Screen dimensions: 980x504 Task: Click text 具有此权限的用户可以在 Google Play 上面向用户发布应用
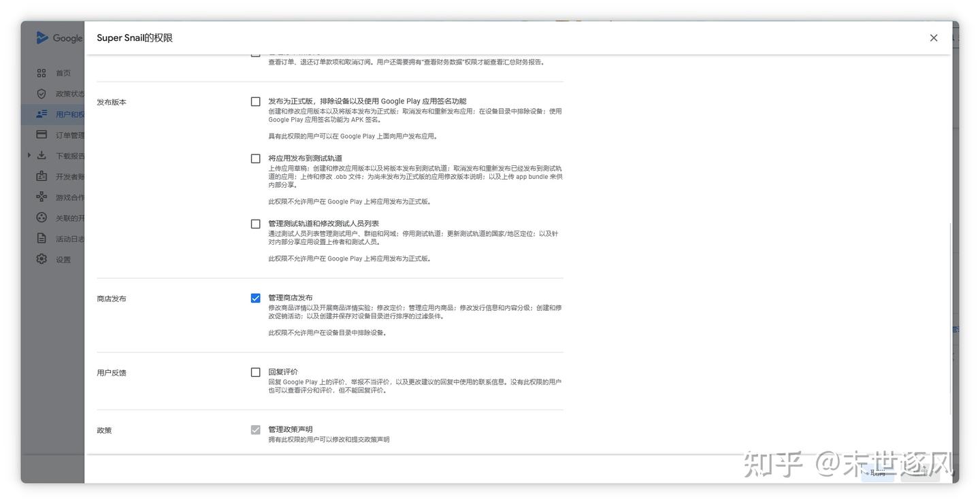coord(353,136)
